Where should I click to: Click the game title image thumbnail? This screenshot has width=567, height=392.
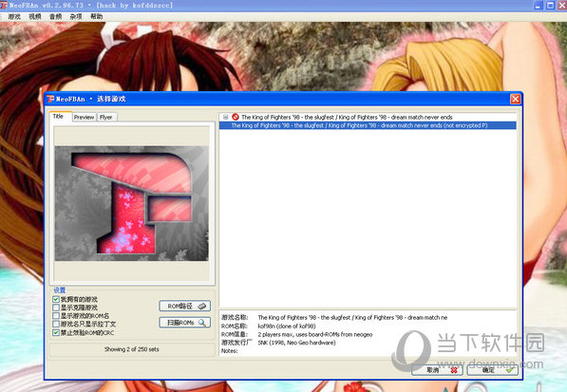tap(132, 203)
